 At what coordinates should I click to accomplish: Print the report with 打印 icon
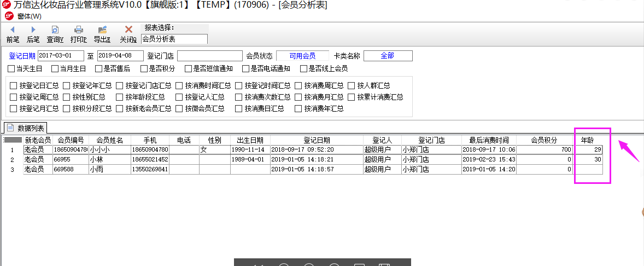[78, 30]
